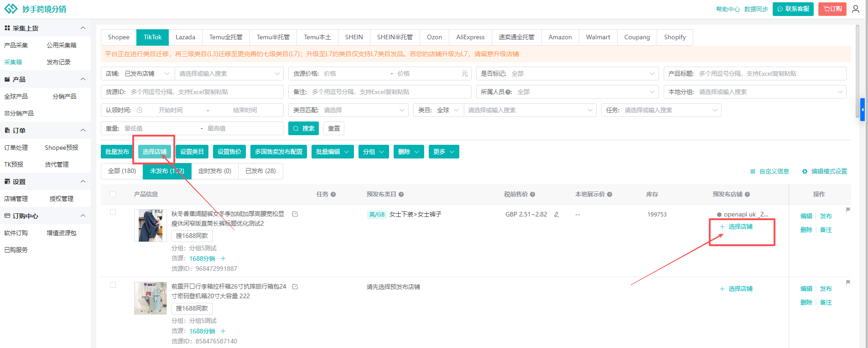Click the edit title icon for 秋冬香蕉阔腿裤 product

click(295, 214)
